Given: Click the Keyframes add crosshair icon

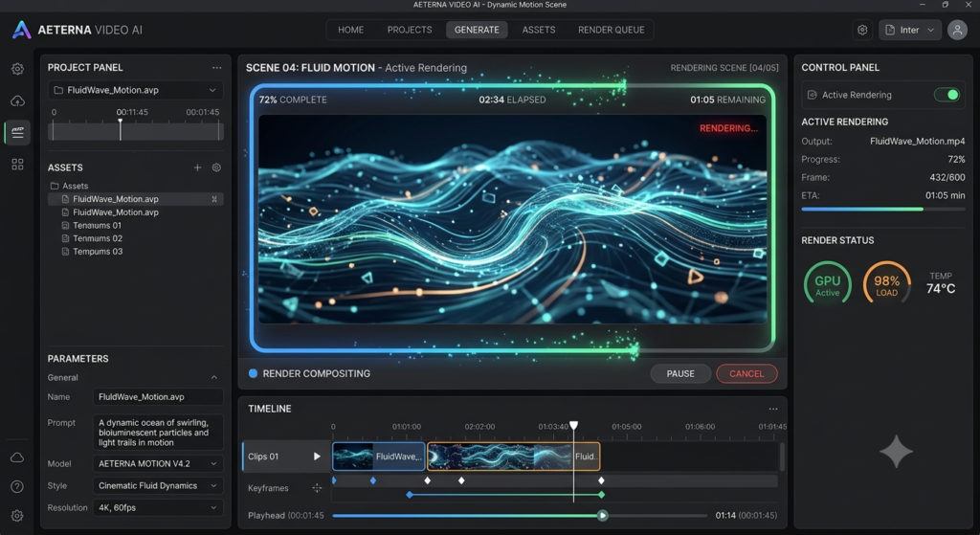Looking at the screenshot, I should [317, 488].
